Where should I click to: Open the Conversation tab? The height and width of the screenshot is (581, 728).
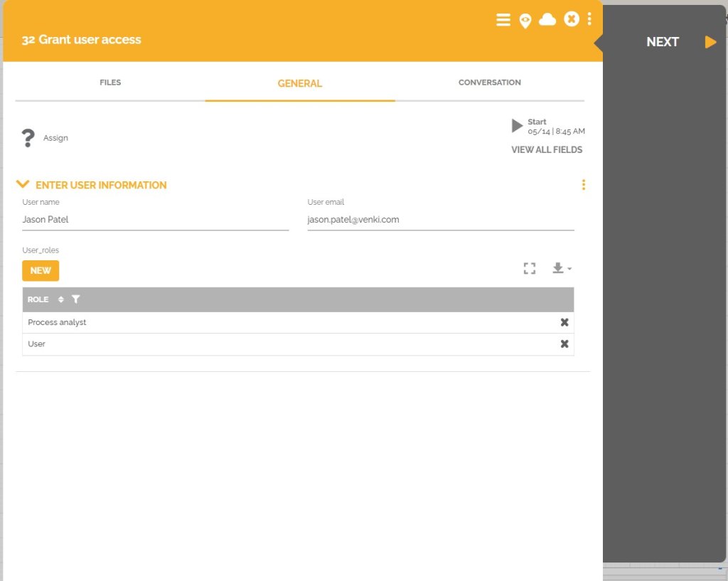(489, 82)
